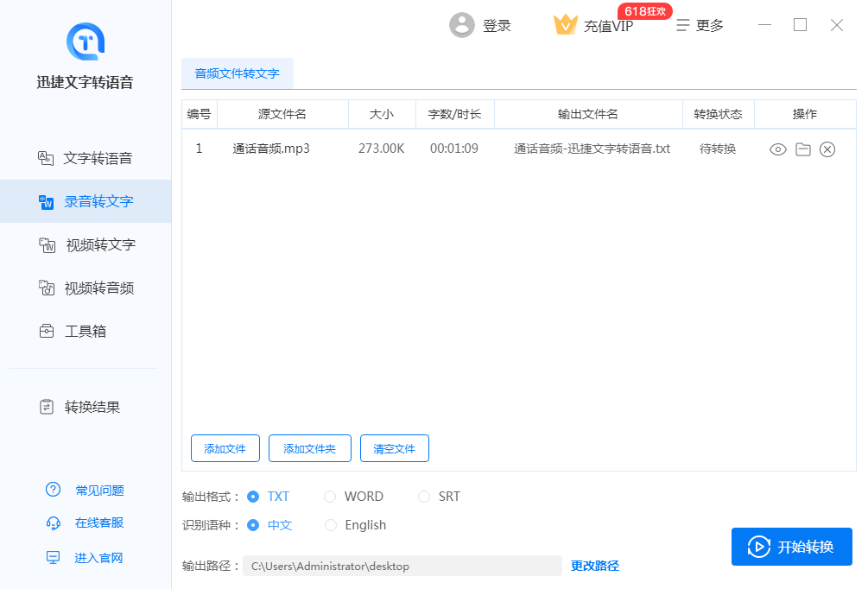
Task: Click the output path field C:\Users\Administrator\desktop
Action: coord(402,566)
